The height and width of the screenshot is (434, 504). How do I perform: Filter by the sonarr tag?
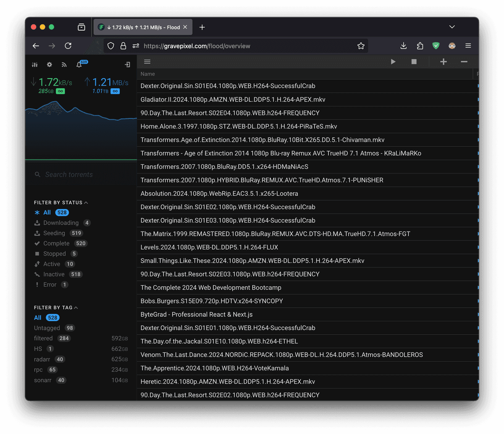[81, 380]
